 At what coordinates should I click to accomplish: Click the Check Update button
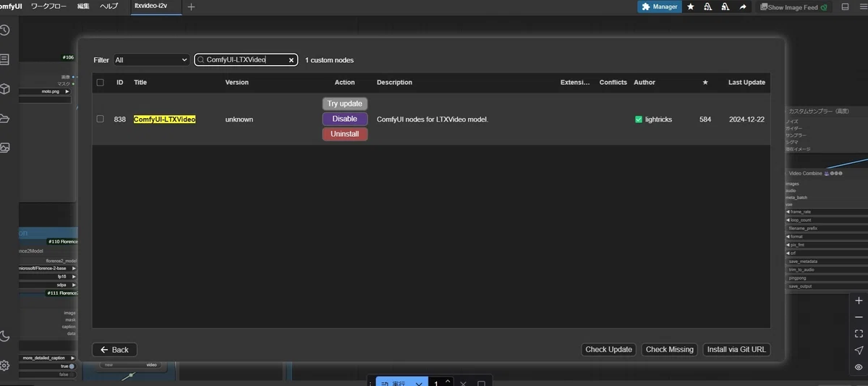pos(609,350)
